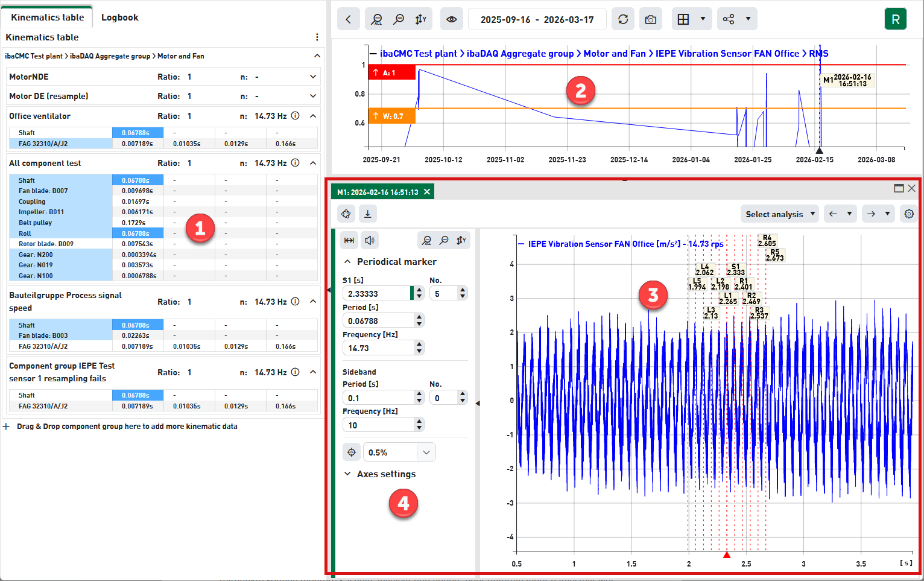Click the download icon in analysis panel
The height and width of the screenshot is (581, 924).
[368, 214]
